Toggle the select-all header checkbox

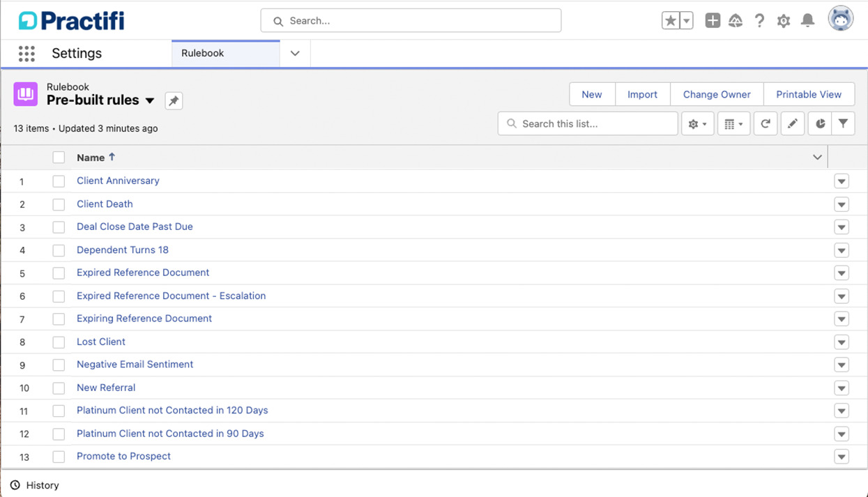(59, 158)
